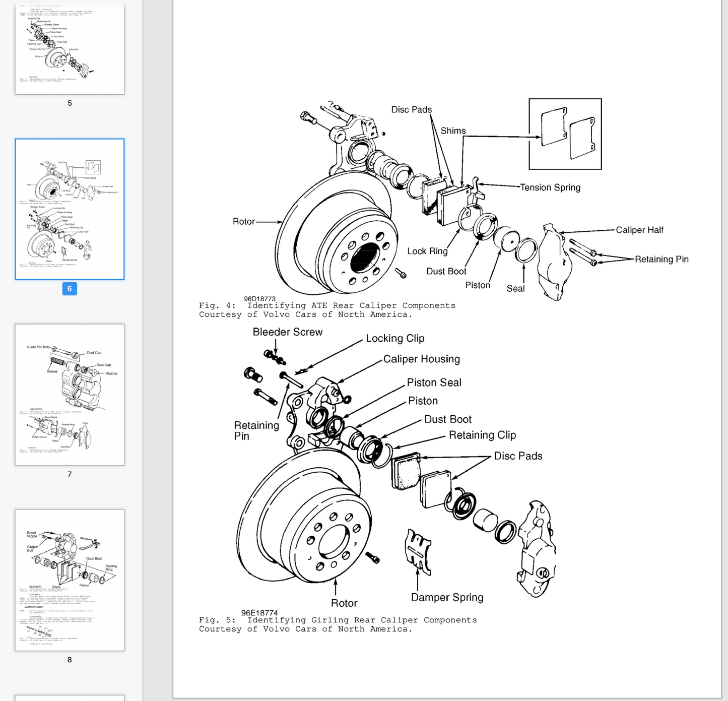The height and width of the screenshot is (701, 728).
Task: Click the 'Fig. 5' Girling Rear Caliper caption
Action: (338, 624)
